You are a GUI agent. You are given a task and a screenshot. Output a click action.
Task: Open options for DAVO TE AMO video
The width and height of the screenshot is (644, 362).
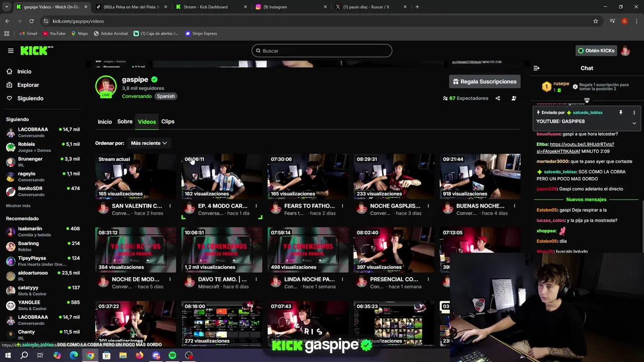tap(256, 280)
